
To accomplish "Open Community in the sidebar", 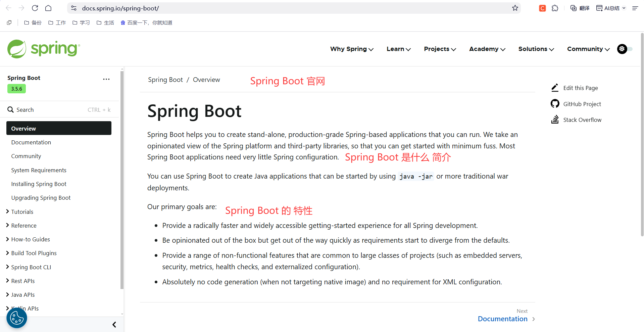I will pyautogui.click(x=26, y=156).
